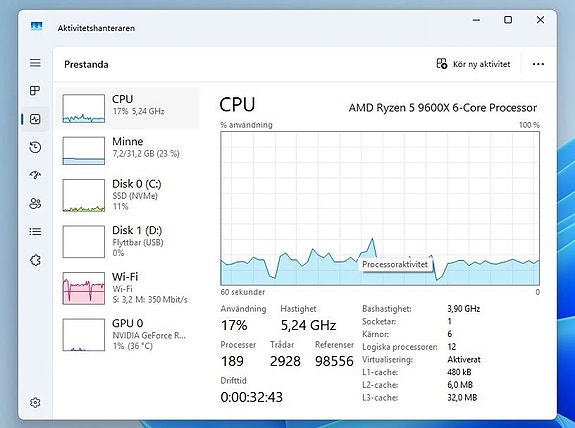Open the hamburger navigation menu
575x428 pixels.
tap(35, 63)
